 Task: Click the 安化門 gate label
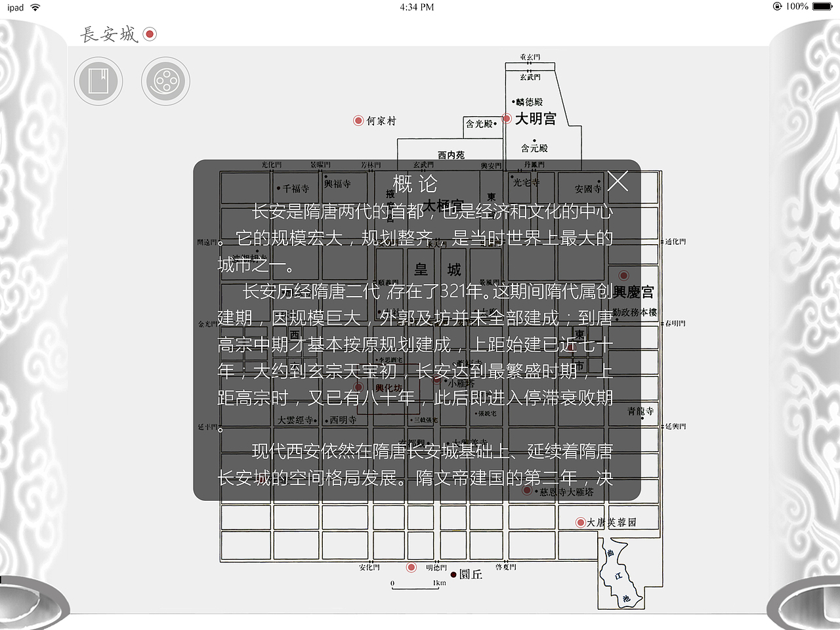coord(369,567)
